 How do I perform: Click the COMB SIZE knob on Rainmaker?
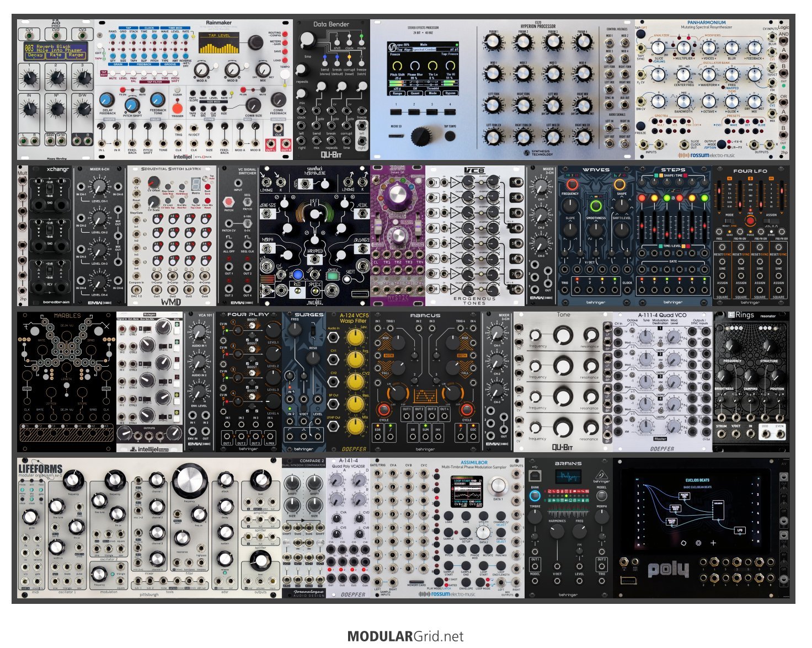253,104
